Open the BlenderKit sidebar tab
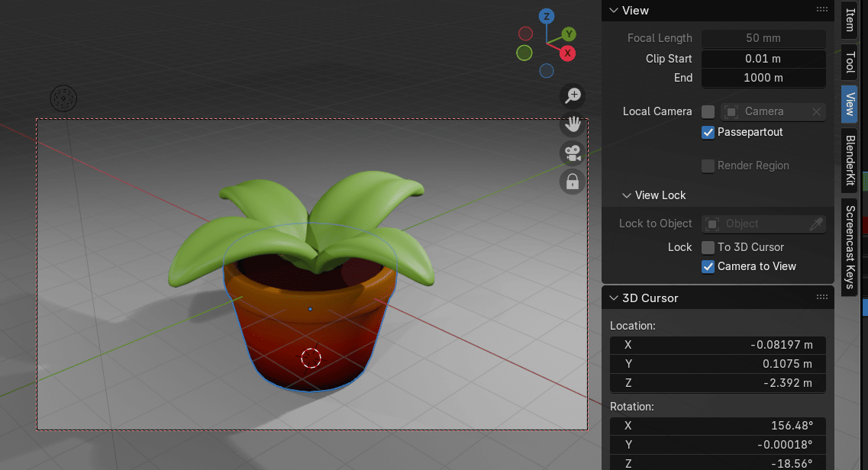This screenshot has width=868, height=470. tap(849, 160)
